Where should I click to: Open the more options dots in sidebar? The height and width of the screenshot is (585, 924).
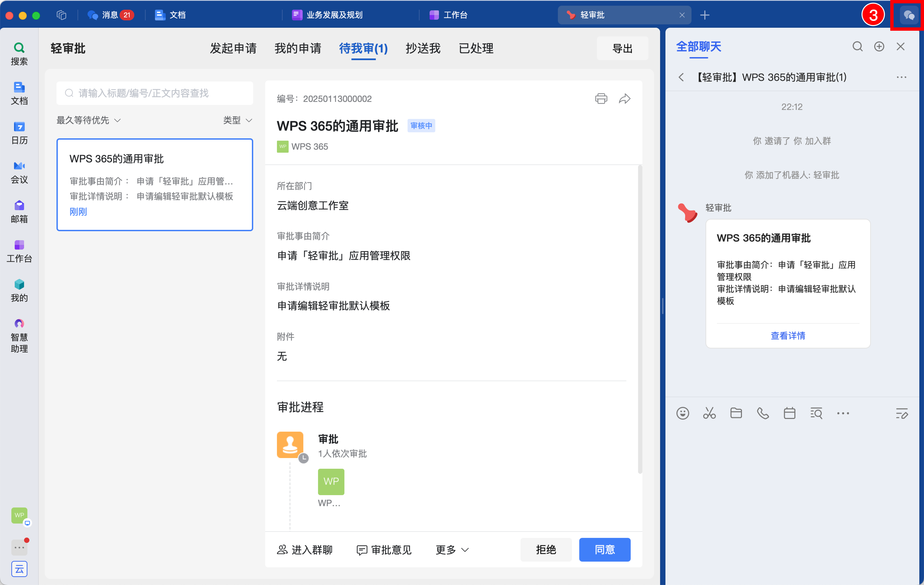[19, 547]
